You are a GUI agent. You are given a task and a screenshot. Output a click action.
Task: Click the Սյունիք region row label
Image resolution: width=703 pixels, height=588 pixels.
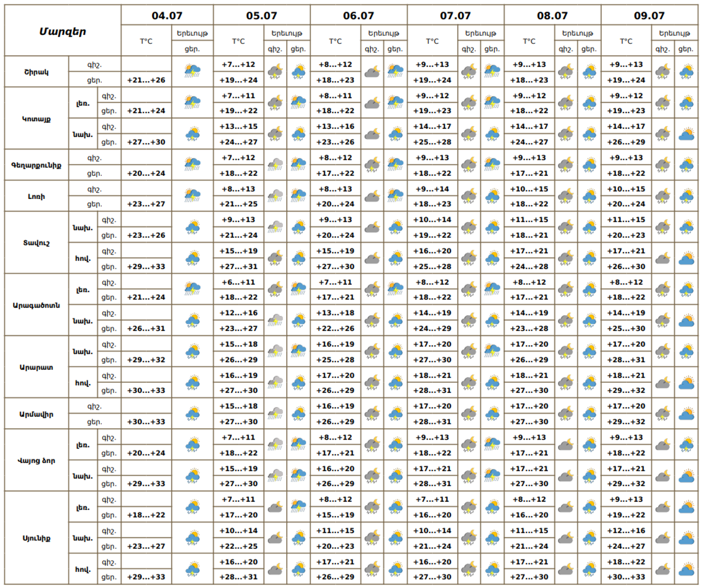point(37,538)
